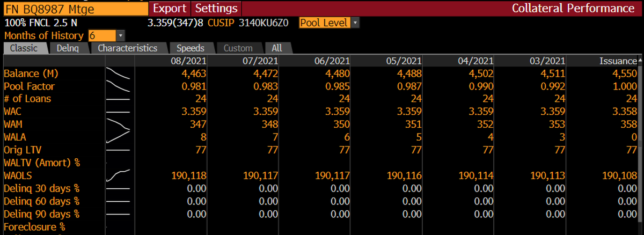Select the 05/2021 column header

(x=404, y=61)
